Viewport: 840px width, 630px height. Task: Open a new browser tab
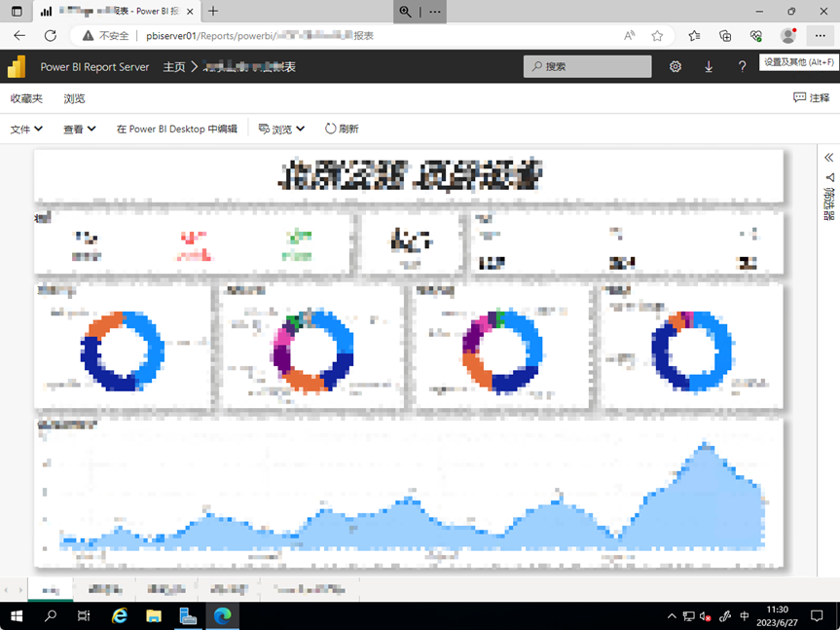pos(213,11)
